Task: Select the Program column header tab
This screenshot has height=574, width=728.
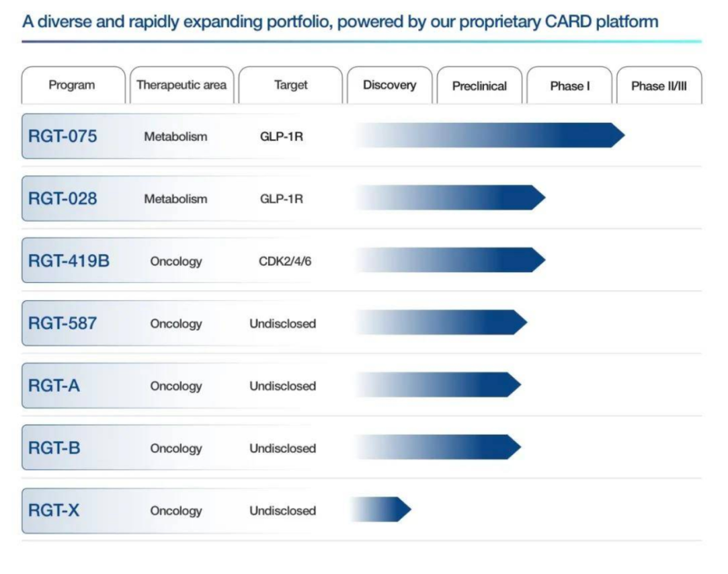Action: click(72, 85)
